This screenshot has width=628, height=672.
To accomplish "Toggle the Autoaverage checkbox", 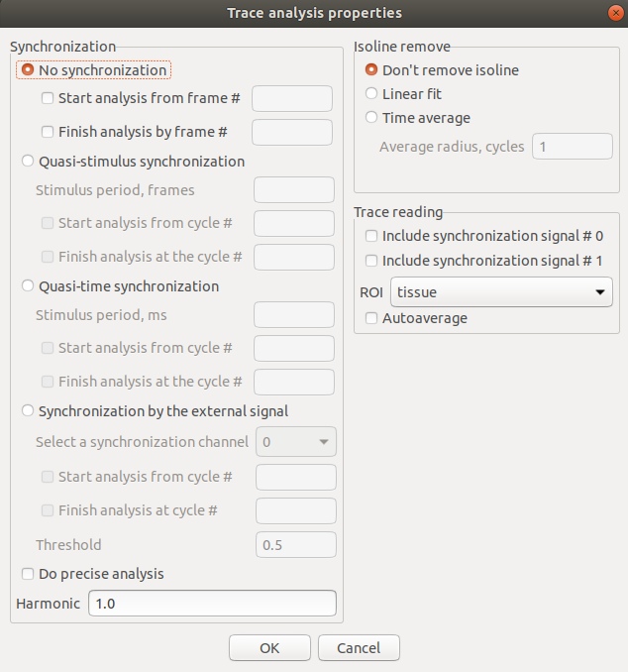I will point(371,318).
